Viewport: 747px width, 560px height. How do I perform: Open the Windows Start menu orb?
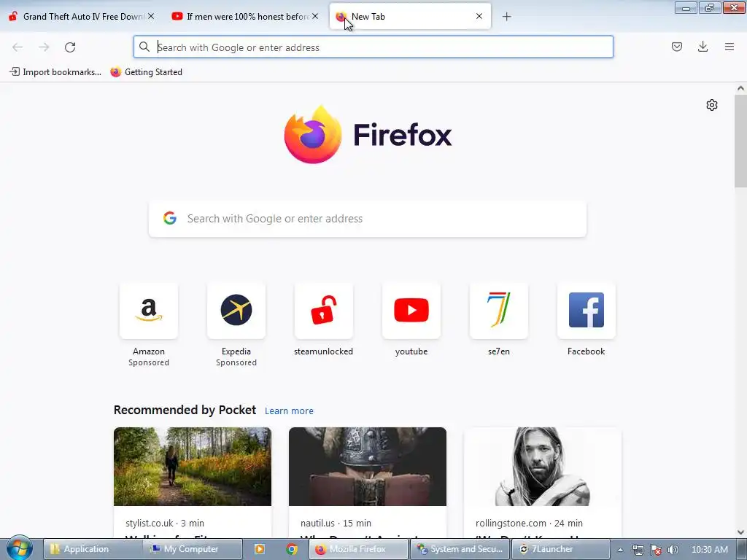coord(20,548)
